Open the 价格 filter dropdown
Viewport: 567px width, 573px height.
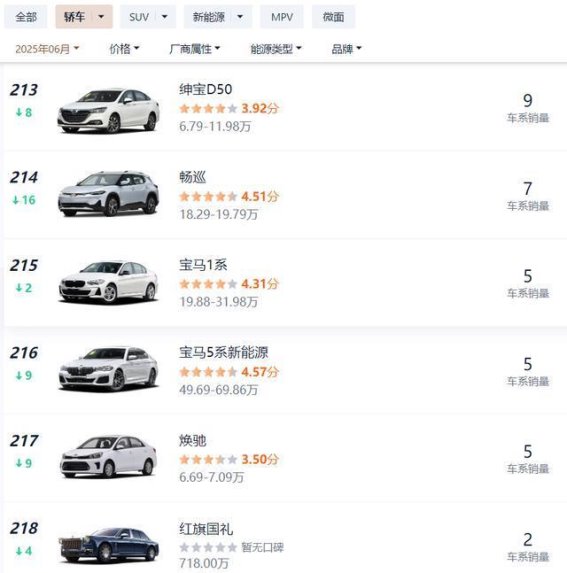tap(124, 49)
